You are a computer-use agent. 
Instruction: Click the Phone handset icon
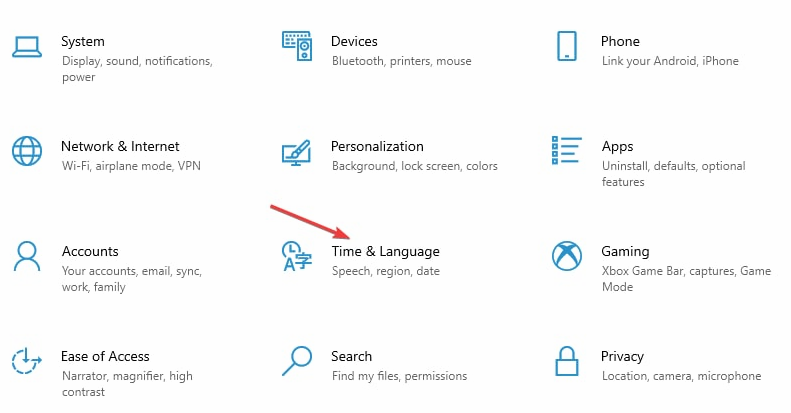pos(567,46)
